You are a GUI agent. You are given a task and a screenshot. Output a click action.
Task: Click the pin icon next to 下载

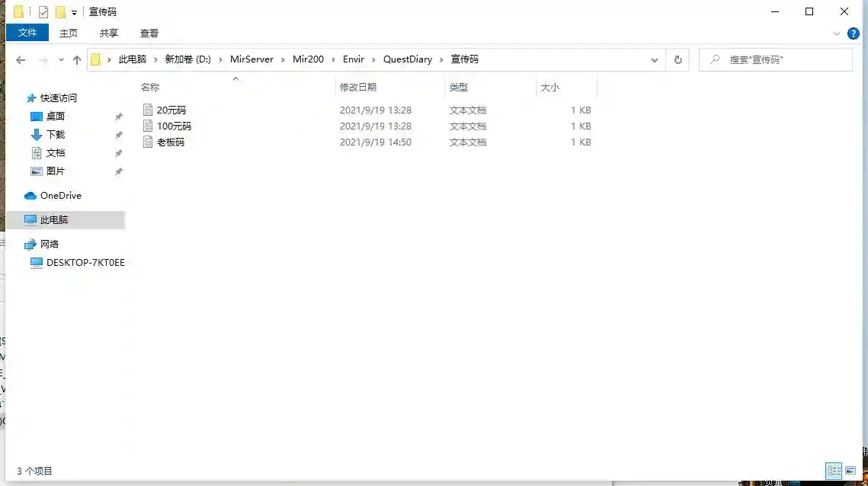coord(118,135)
